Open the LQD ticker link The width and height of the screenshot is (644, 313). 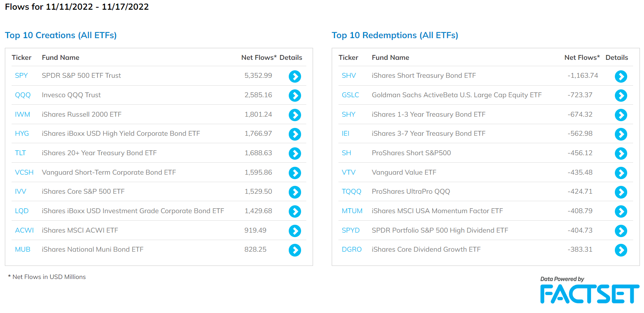click(x=22, y=211)
